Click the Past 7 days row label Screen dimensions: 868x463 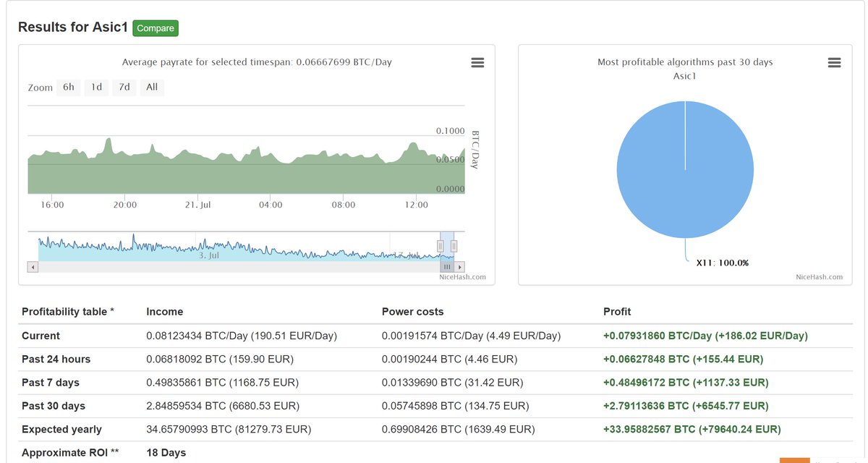click(x=51, y=383)
